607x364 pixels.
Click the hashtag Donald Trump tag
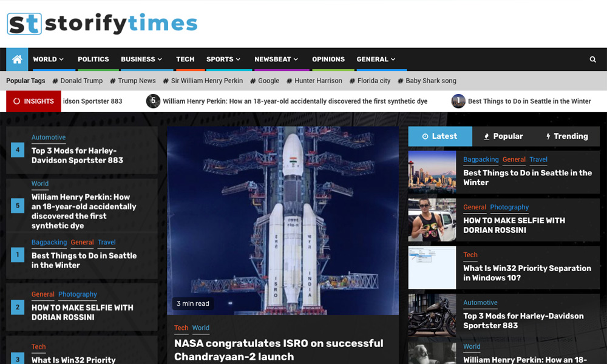tap(78, 81)
